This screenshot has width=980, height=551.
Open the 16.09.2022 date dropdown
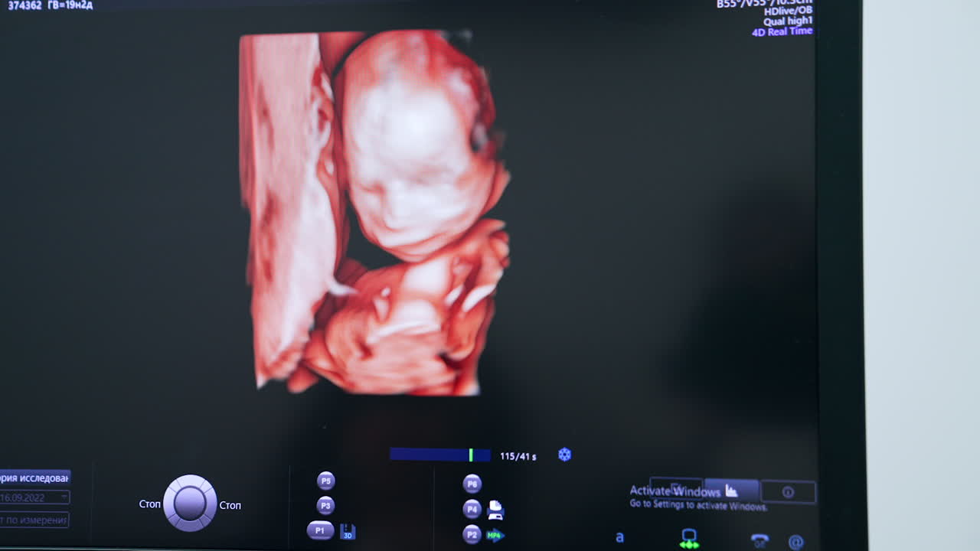tap(34, 497)
